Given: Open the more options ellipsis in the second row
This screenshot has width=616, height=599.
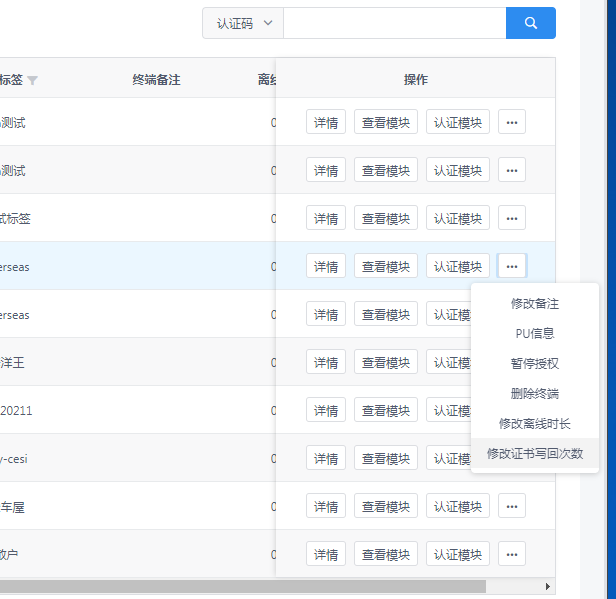Looking at the screenshot, I should 512,170.
